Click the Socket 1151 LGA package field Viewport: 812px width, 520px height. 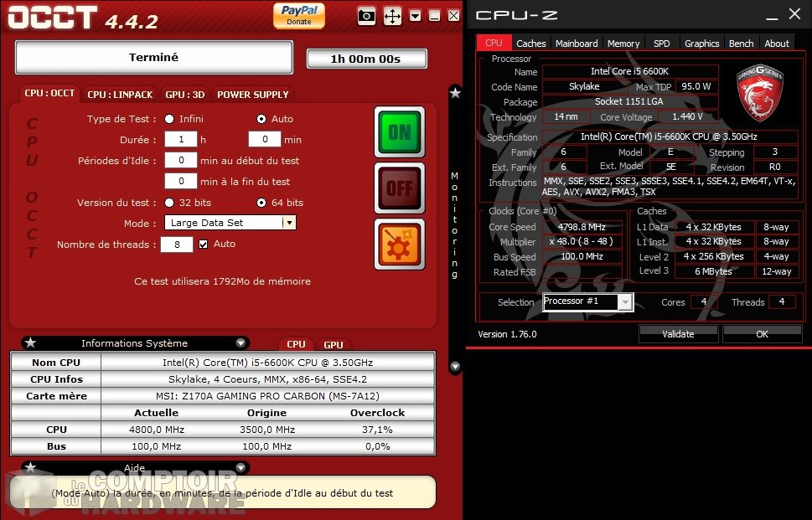tap(629, 101)
